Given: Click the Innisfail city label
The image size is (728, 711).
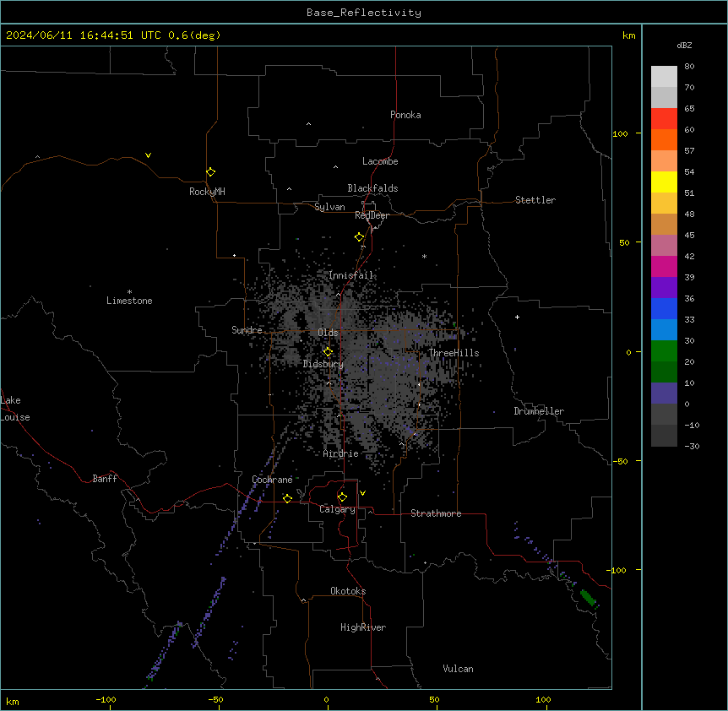Looking at the screenshot, I should pyautogui.click(x=351, y=275).
